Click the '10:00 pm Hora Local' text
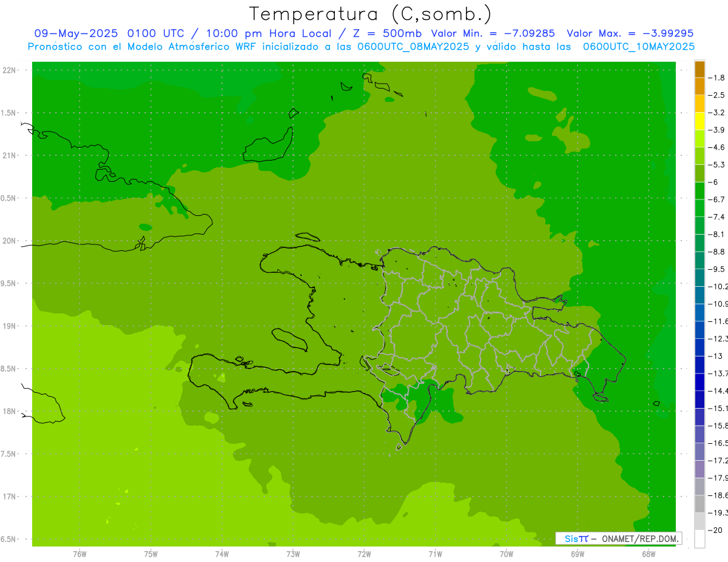The image size is (728, 562). tap(269, 33)
